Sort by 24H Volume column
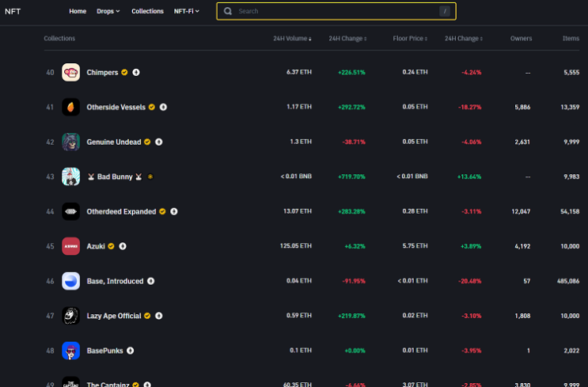This screenshot has width=588, height=387. point(292,38)
